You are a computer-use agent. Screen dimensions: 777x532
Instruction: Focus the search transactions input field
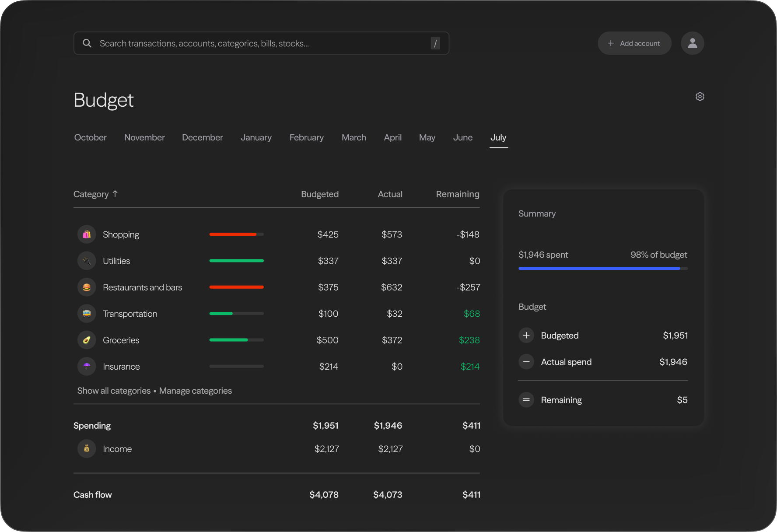[261, 43]
